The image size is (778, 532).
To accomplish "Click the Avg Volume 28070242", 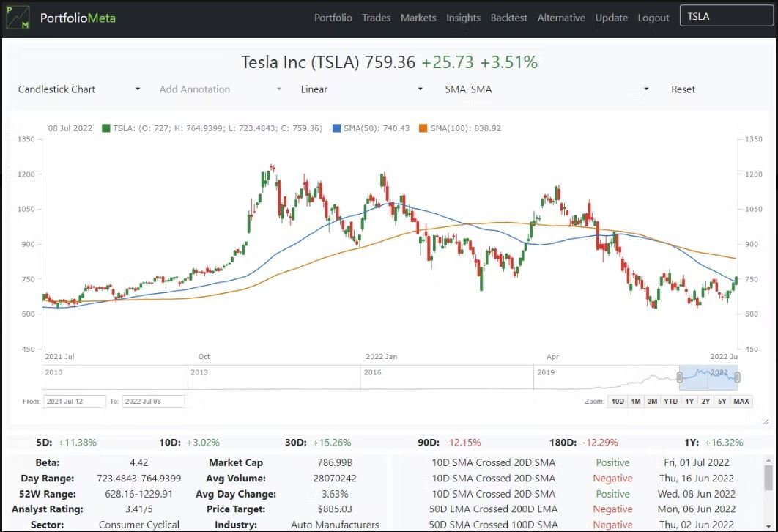I will point(335,479).
